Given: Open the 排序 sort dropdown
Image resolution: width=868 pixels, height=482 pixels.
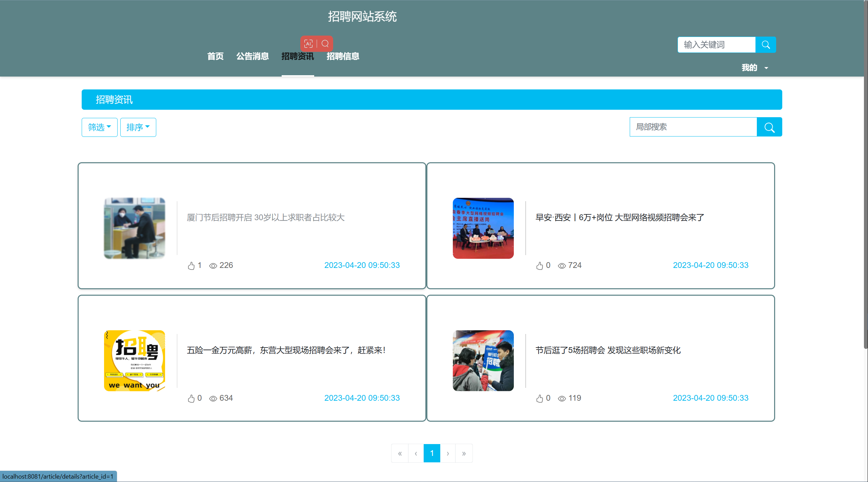Looking at the screenshot, I should pyautogui.click(x=138, y=127).
